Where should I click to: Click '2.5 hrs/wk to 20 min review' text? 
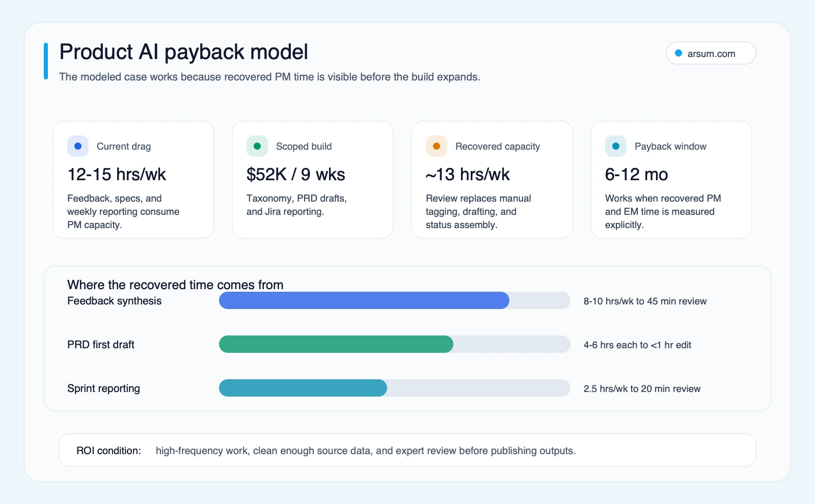[642, 388]
